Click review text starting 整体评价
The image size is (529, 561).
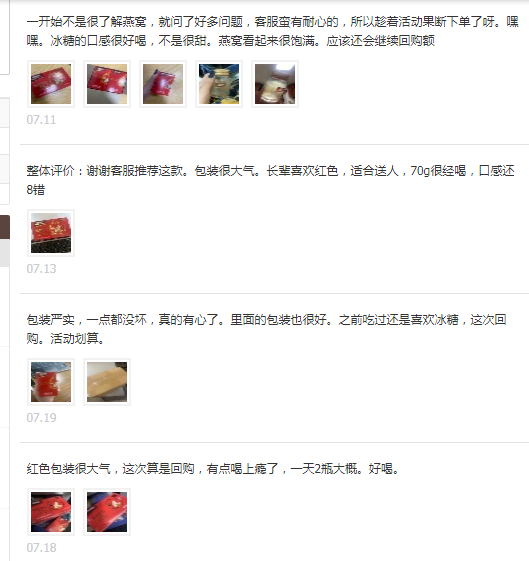270,180
